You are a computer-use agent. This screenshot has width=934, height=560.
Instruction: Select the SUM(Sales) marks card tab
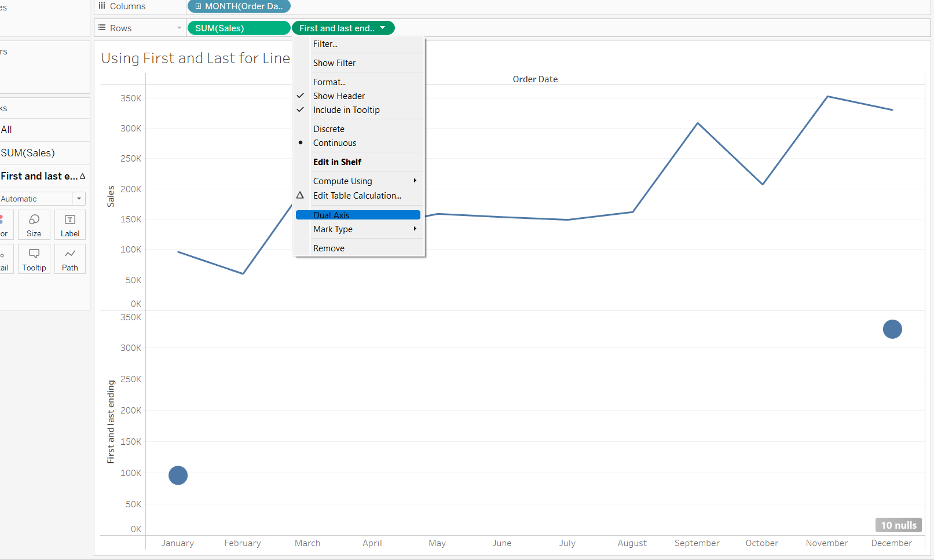[x=28, y=153]
